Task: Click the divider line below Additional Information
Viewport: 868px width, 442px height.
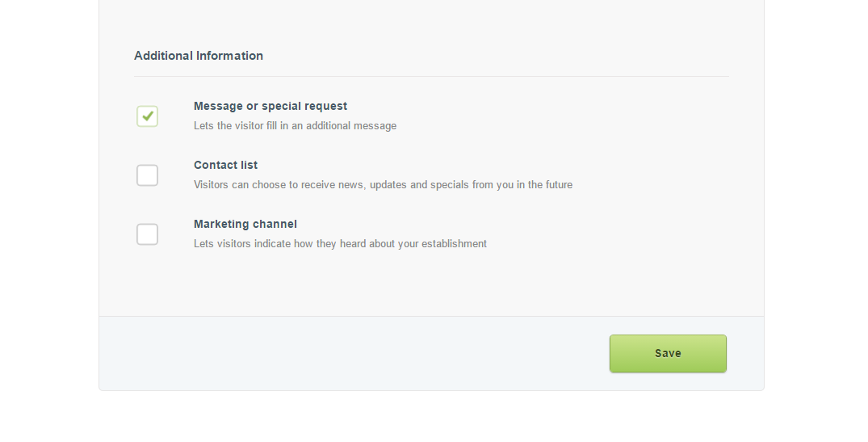Action: coord(431,77)
